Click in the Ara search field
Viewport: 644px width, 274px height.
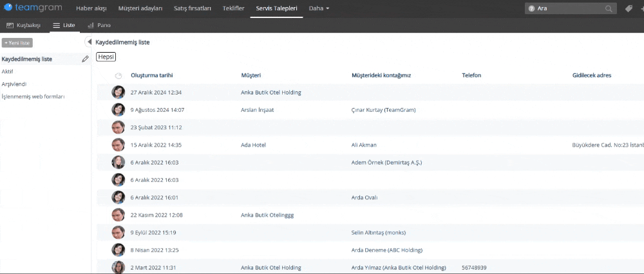(570, 8)
